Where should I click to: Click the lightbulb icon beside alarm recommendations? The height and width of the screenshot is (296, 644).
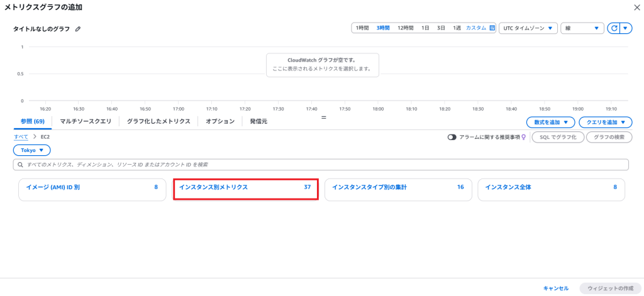(523, 137)
